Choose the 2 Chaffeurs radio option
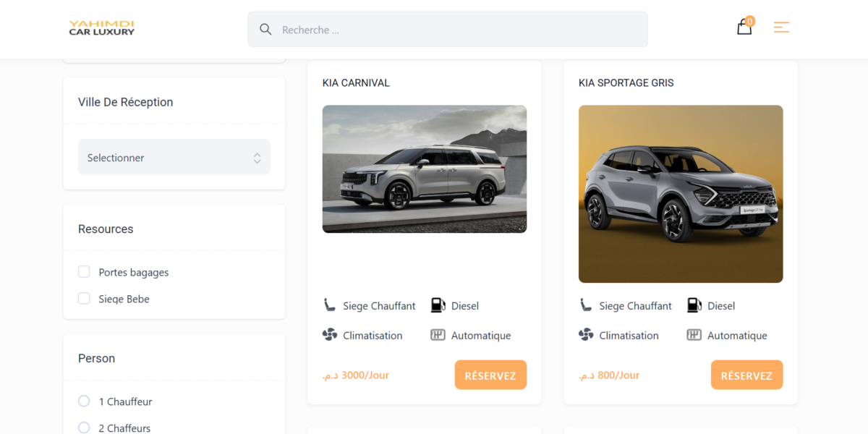The width and height of the screenshot is (868, 434). click(84, 427)
